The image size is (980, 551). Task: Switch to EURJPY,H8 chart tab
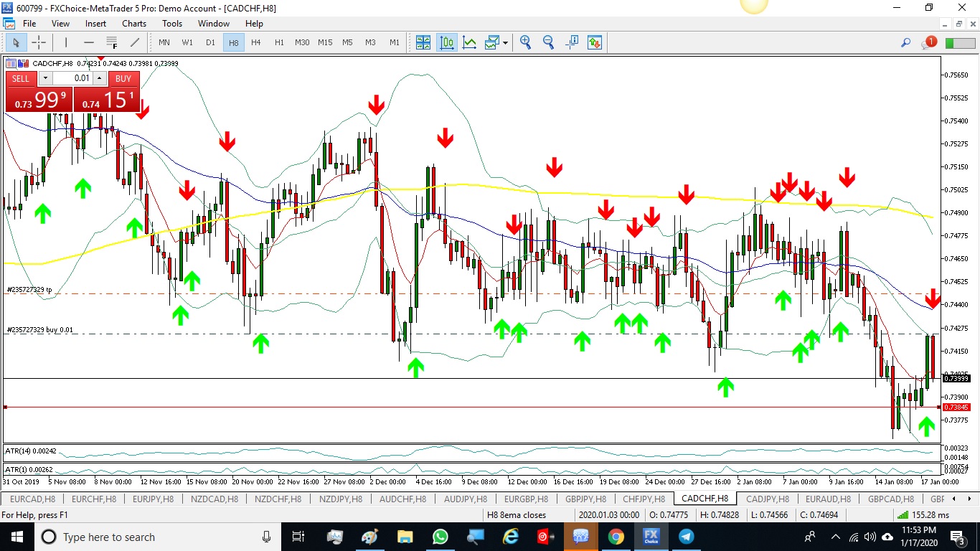point(153,499)
